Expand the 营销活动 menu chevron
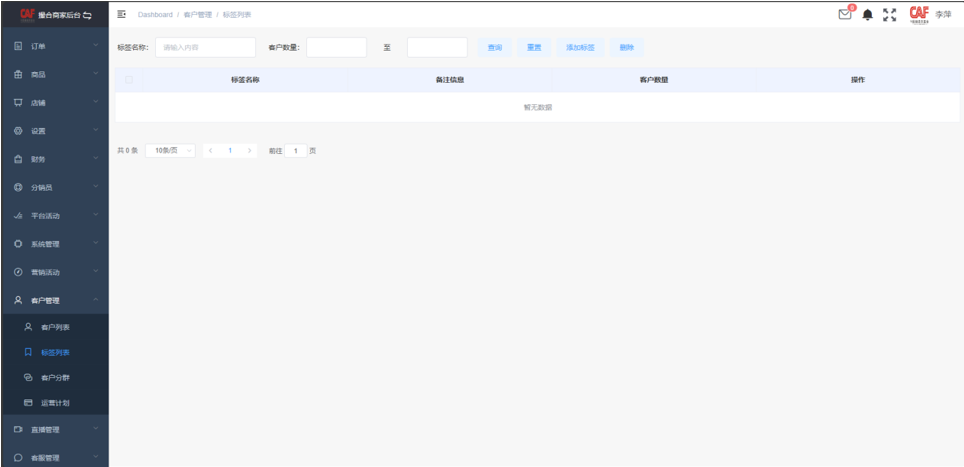 pyautogui.click(x=96, y=271)
